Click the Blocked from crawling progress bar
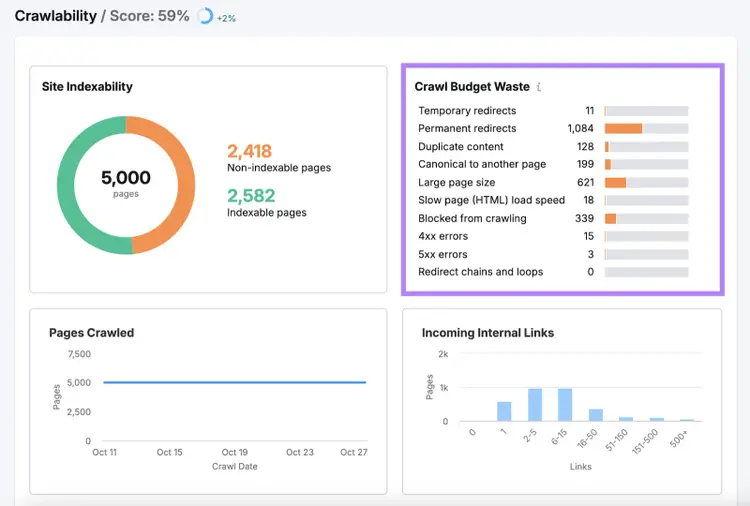The image size is (750, 506). 646,219
